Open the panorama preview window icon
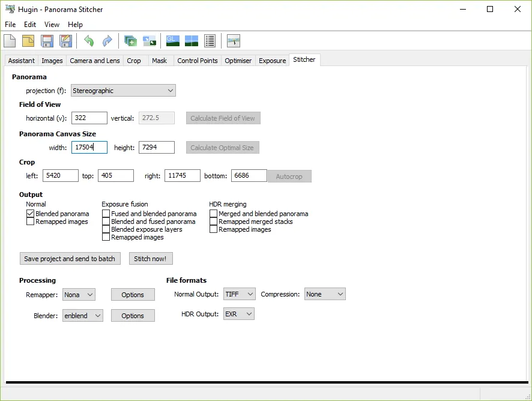532x401 pixels. (192, 41)
